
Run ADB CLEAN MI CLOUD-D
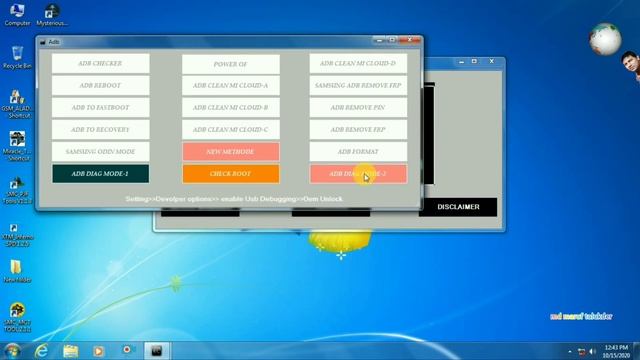(358, 63)
